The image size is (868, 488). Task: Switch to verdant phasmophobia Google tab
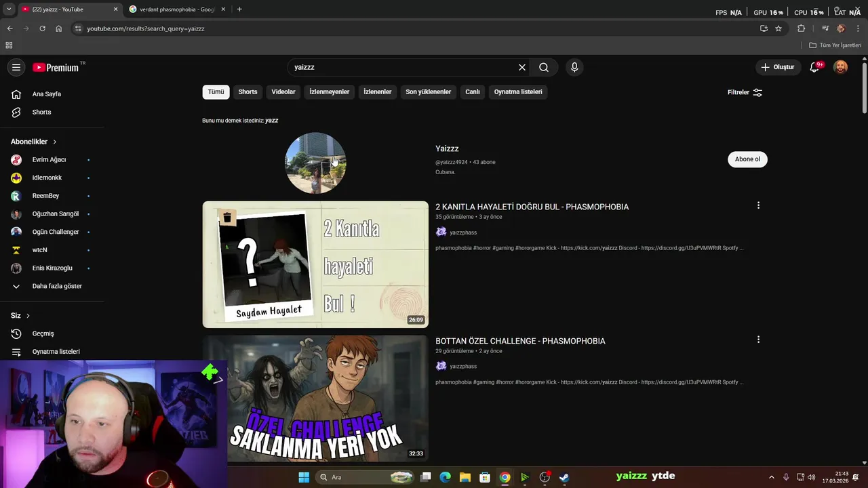click(176, 9)
